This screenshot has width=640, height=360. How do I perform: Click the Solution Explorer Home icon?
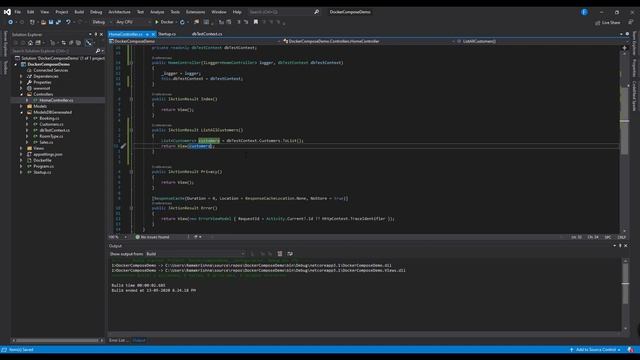30,42
